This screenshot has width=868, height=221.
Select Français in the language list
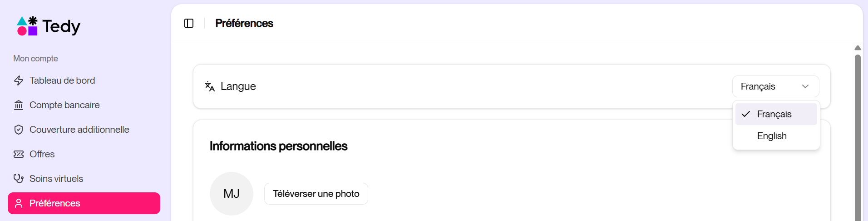[775, 114]
